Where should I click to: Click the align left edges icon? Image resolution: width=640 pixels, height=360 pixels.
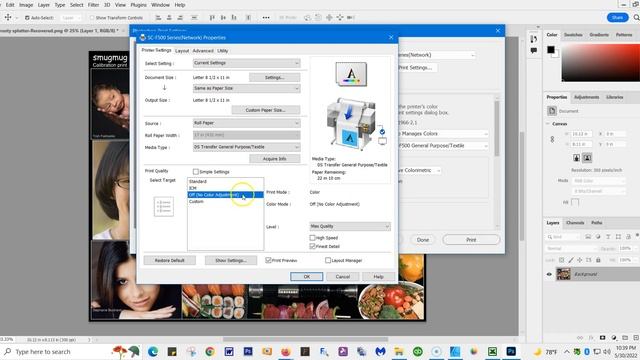(x=158, y=18)
